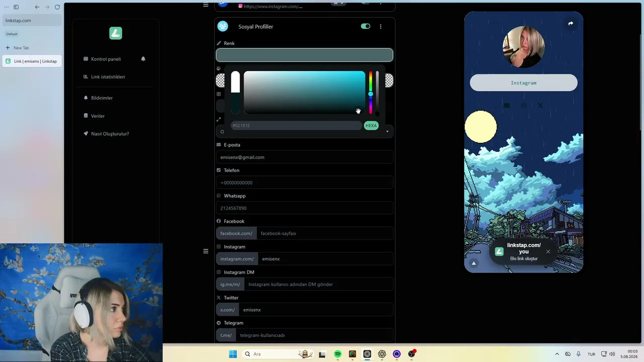Click the Instagram button in the preview

click(524, 83)
